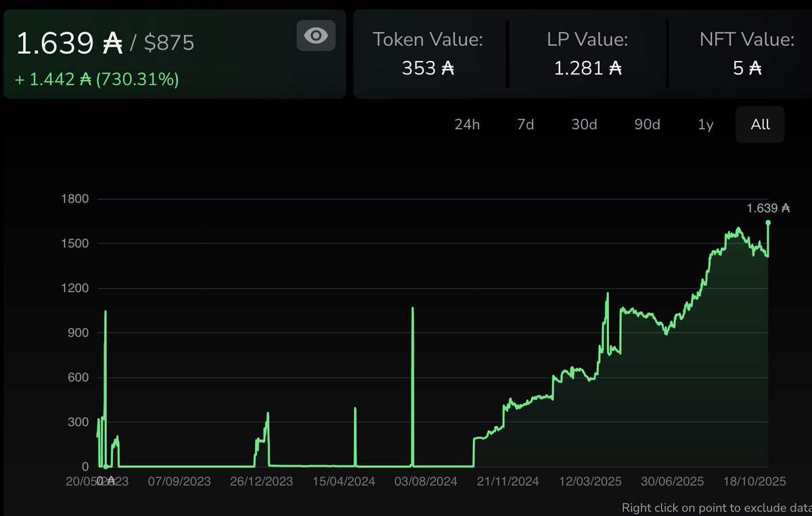Click the 15/04/2024 date on the x-axis
Viewport: 812px width, 516px height.
click(343, 482)
